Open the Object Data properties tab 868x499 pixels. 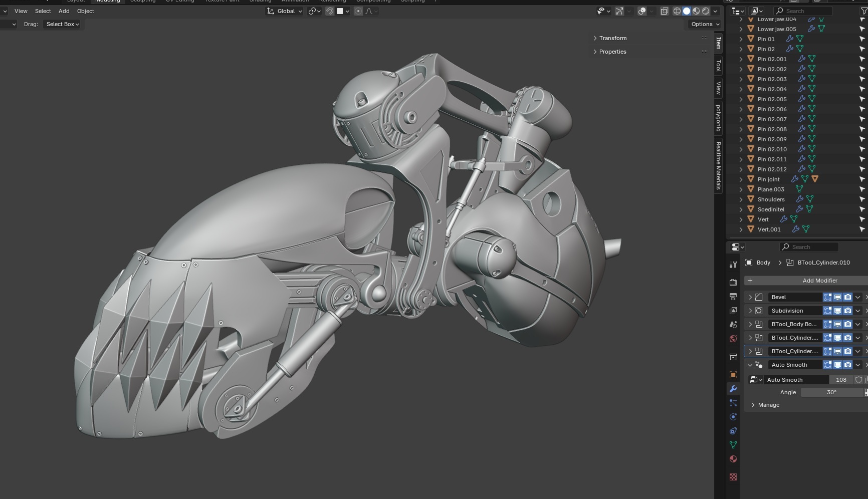pos(733,445)
